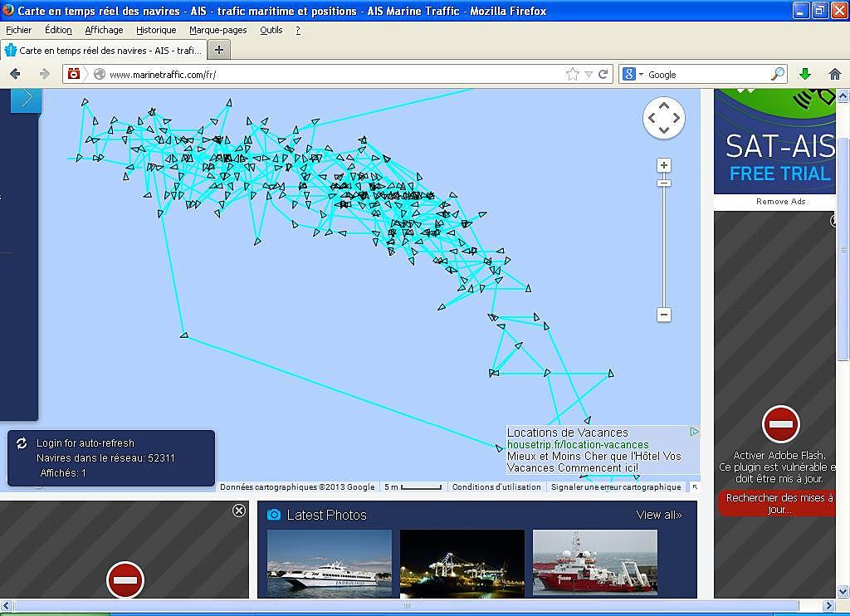
Task: Select the 'Carte en temps réel des navires' tab
Action: pyautogui.click(x=104, y=50)
